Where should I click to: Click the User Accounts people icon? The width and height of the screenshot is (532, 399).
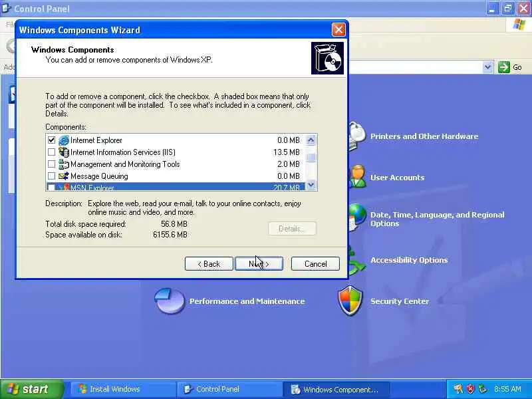click(x=358, y=176)
